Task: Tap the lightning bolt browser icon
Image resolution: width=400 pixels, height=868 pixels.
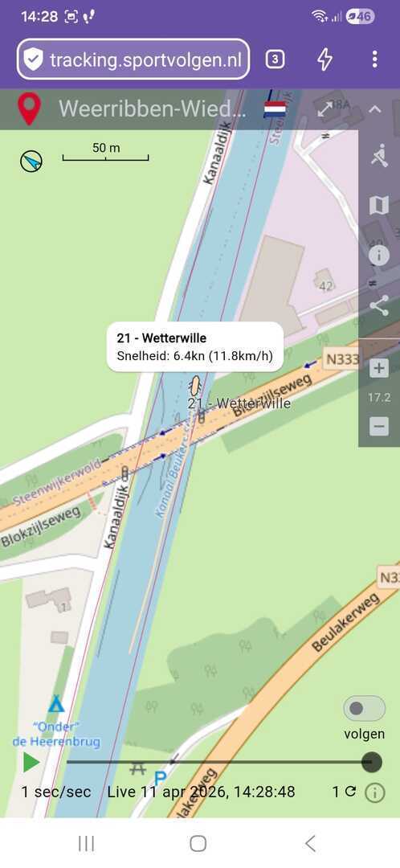Action: click(324, 59)
